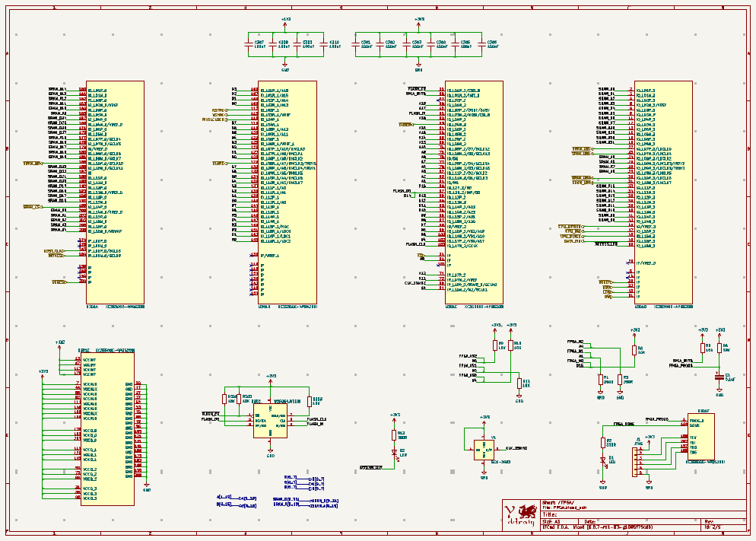Click the FPGA_M1 net label
The height and width of the screenshot is (541, 756).
pos(575,351)
